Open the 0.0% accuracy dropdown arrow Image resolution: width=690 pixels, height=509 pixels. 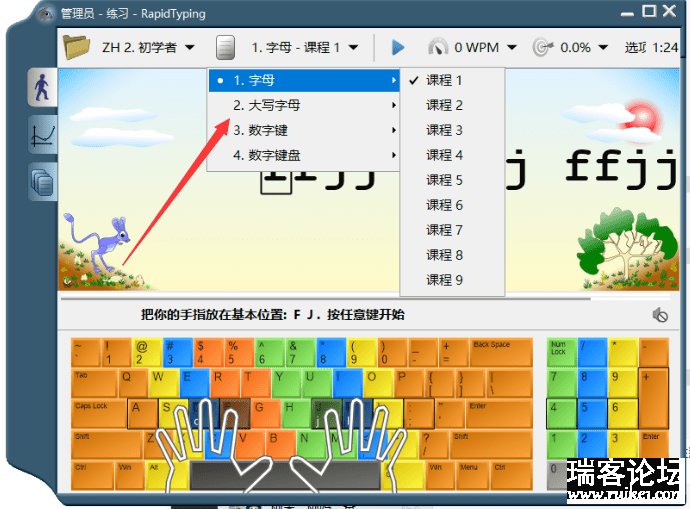(603, 47)
